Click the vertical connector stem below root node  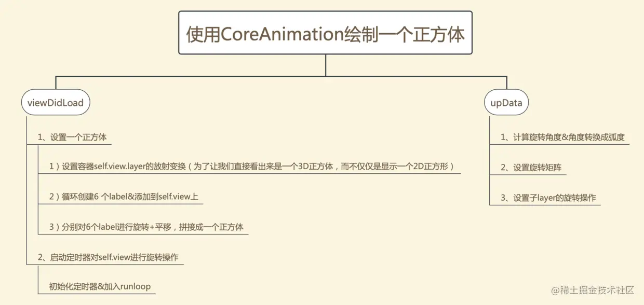(x=326, y=65)
